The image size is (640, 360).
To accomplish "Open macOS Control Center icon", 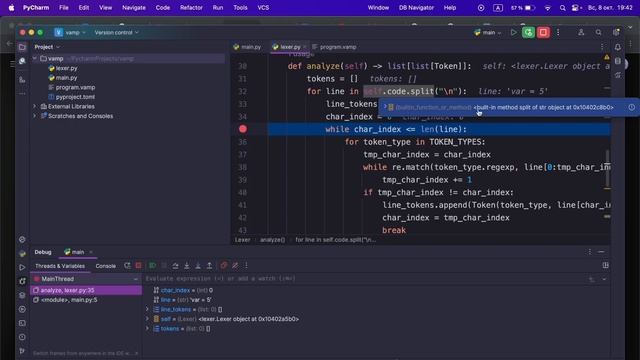I will pos(576,8).
